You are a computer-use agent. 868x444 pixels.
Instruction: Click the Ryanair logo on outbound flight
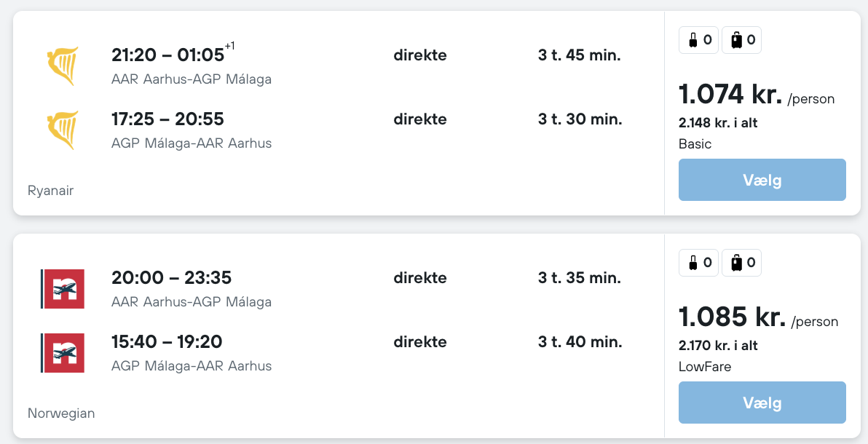tap(63, 66)
